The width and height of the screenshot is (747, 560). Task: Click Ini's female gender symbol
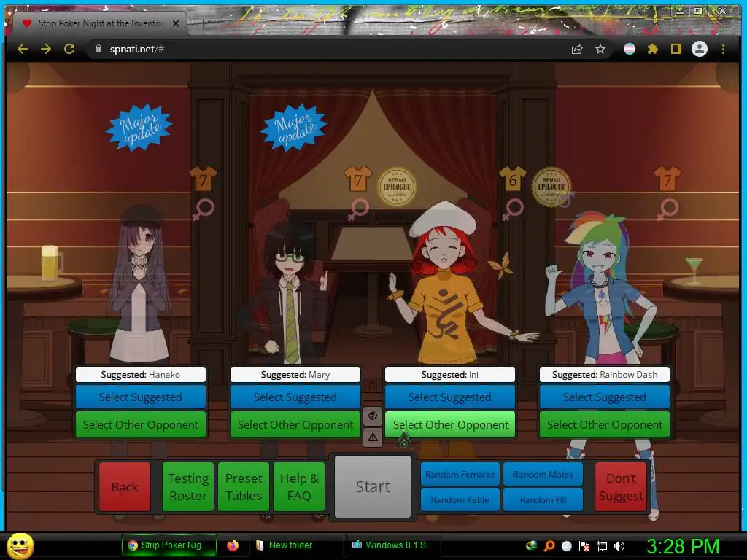pyautogui.click(x=513, y=209)
